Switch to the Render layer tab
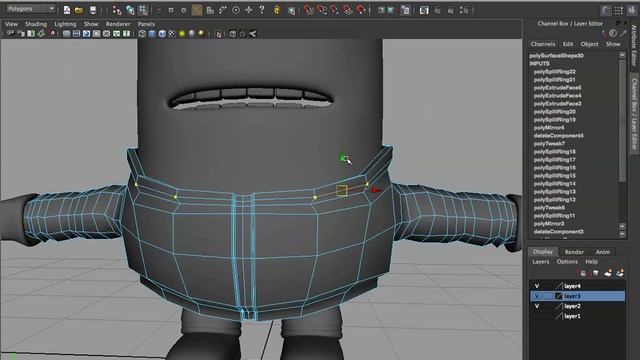Viewport: 640px width, 360px height. (x=574, y=252)
